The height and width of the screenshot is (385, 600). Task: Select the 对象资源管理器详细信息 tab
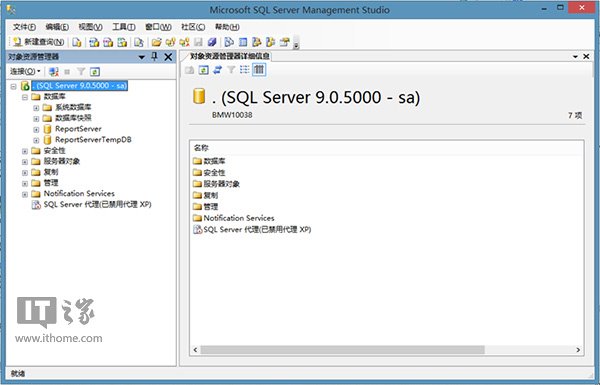[230, 56]
